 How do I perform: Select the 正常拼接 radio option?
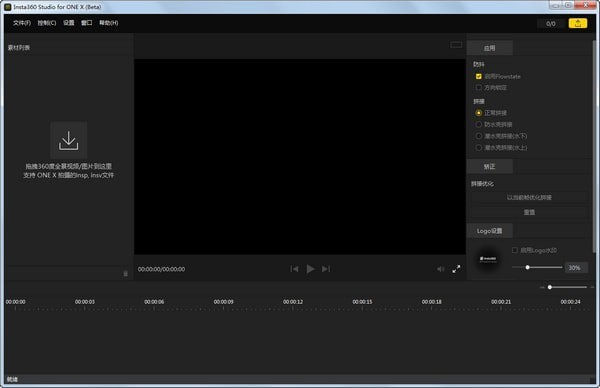pyautogui.click(x=478, y=113)
